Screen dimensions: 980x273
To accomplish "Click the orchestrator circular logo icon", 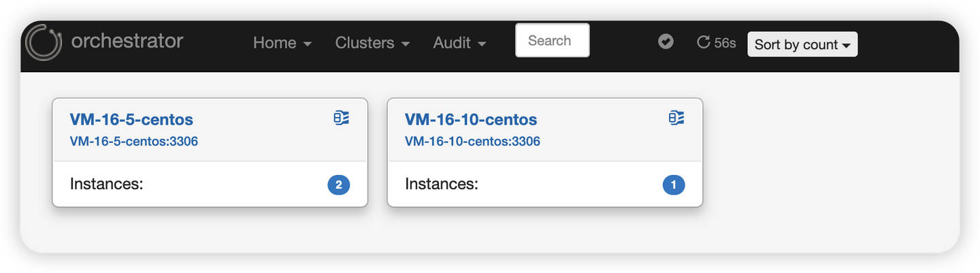I will [x=43, y=42].
